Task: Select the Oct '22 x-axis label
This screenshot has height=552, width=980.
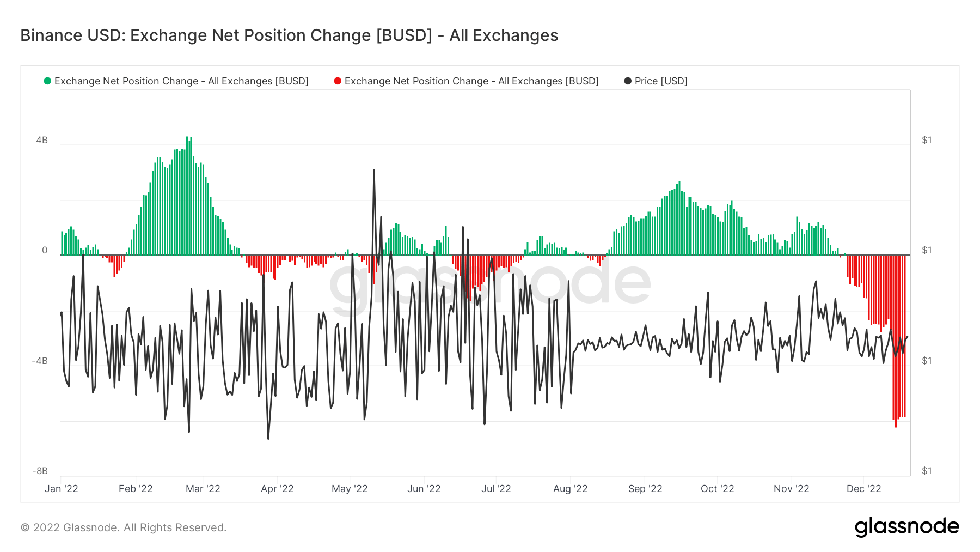Action: [x=718, y=489]
